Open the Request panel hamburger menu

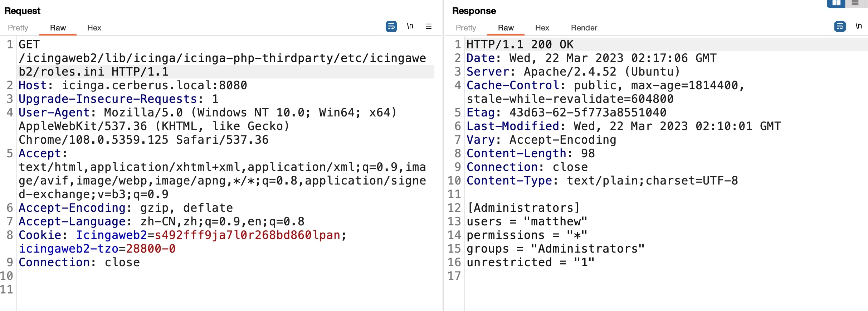[429, 26]
